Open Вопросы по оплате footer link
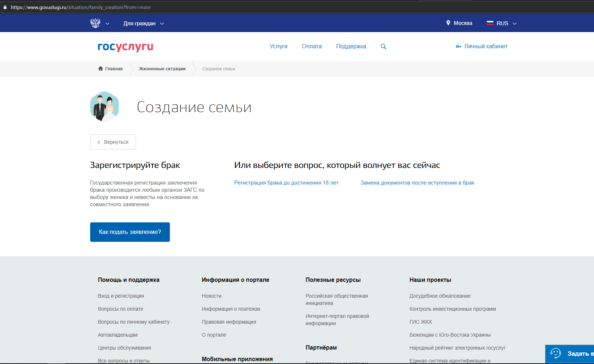The height and width of the screenshot is (364, 594). coord(120,309)
